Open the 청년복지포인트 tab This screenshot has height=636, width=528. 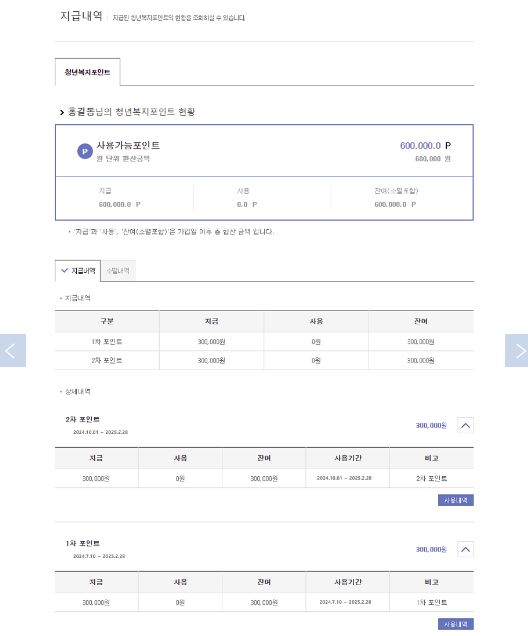88,72
